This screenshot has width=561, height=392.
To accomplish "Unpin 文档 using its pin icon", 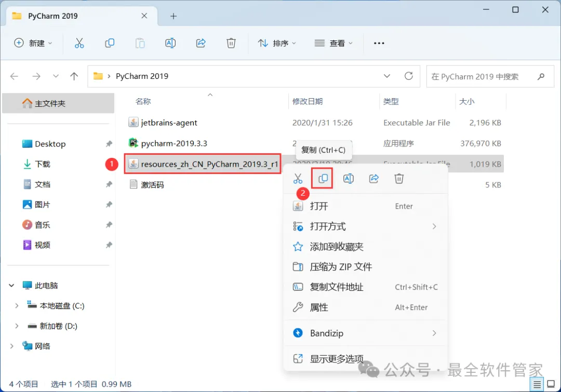I will coord(109,184).
